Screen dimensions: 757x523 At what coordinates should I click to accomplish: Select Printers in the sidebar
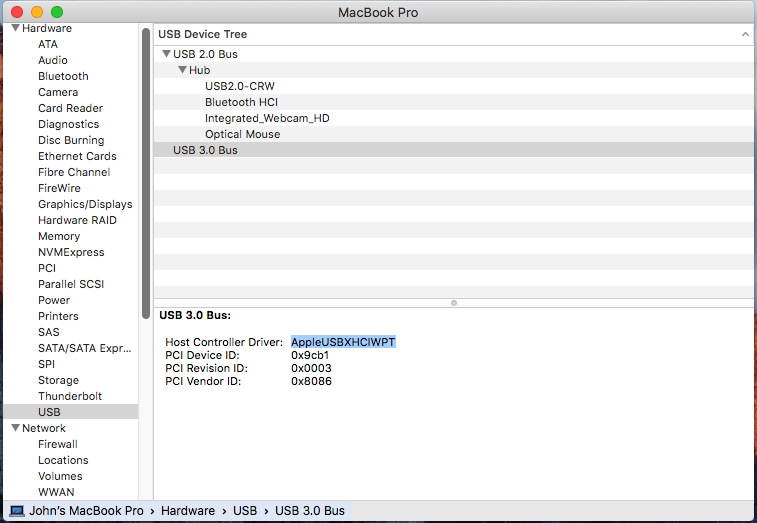click(x=58, y=316)
